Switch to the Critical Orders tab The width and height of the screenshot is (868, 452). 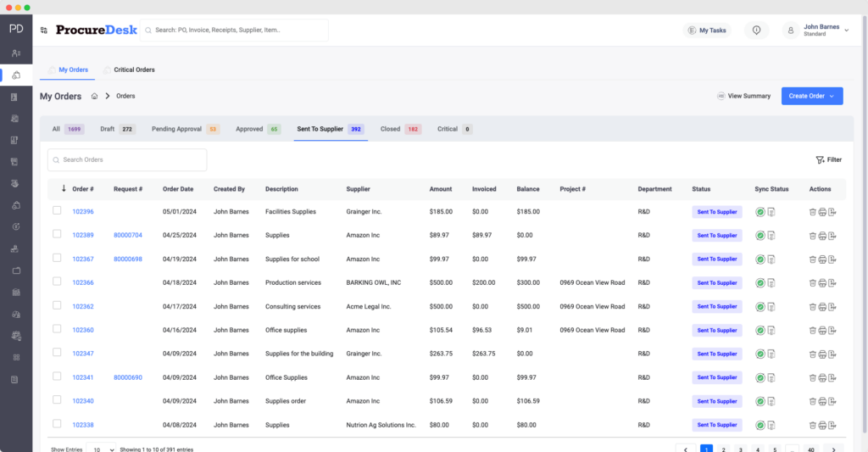(x=129, y=70)
